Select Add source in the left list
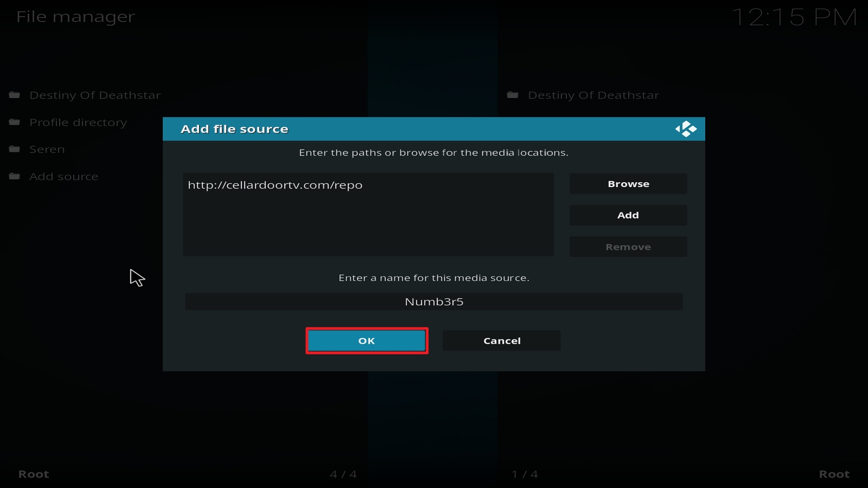868x488 pixels. [x=64, y=176]
